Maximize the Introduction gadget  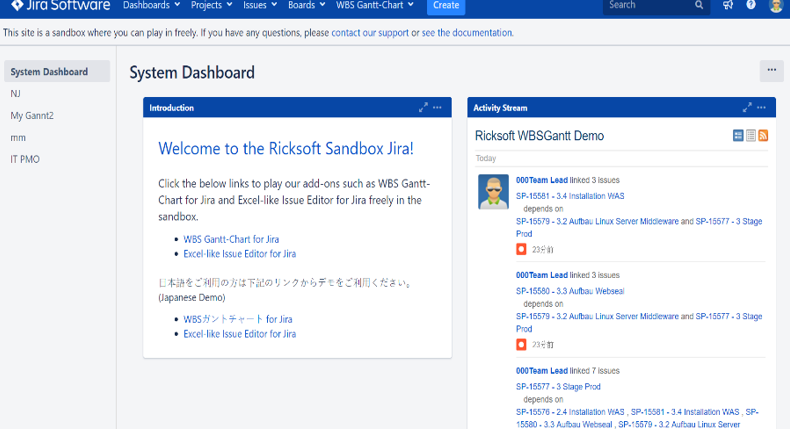click(423, 107)
